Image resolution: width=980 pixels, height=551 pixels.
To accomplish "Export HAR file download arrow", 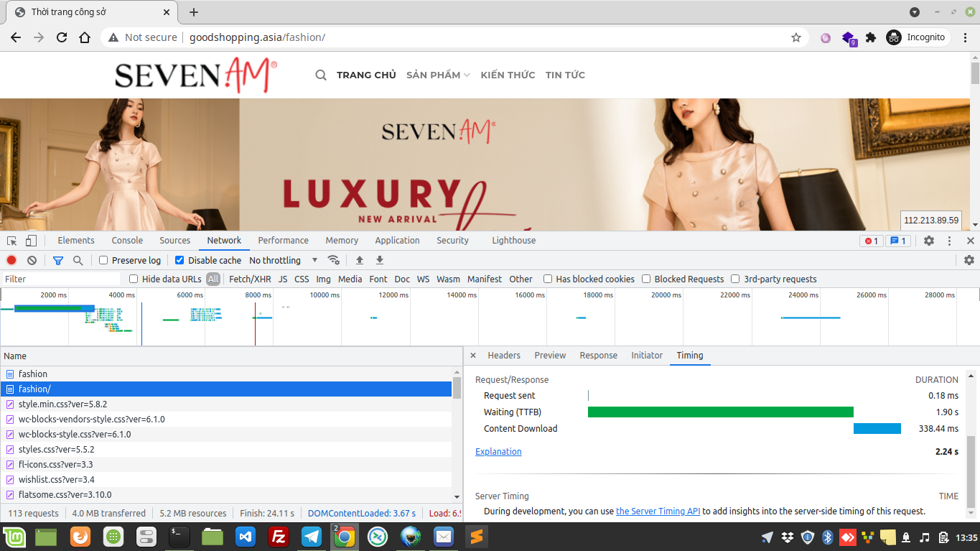I will [380, 260].
